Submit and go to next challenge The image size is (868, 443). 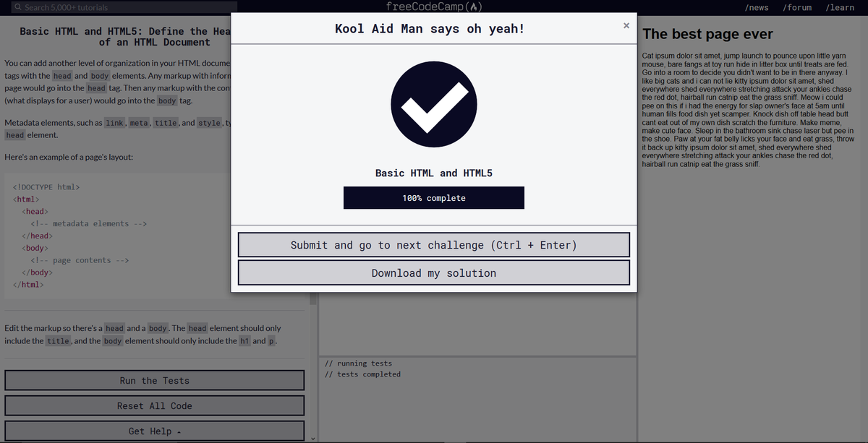434,245
